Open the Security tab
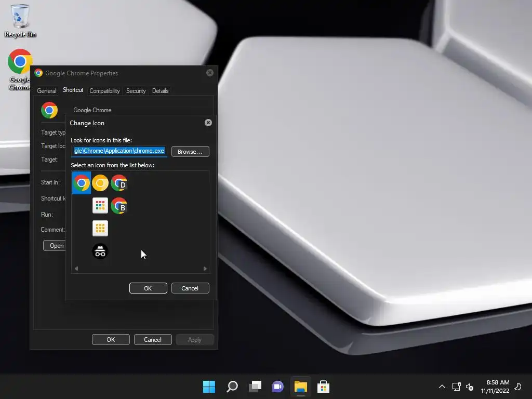532x399 pixels. click(136, 91)
